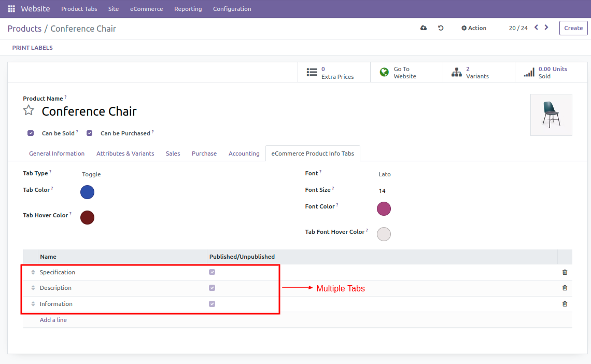The height and width of the screenshot is (364, 591).
Task: Click the chair product image thumbnail
Action: [551, 115]
